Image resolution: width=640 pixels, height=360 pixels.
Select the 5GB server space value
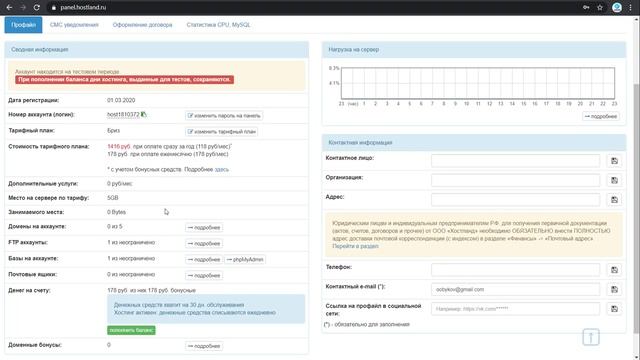coord(113,198)
